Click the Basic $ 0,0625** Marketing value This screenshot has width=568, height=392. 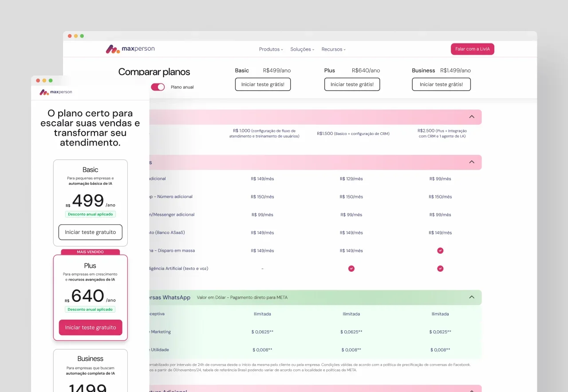point(262,332)
